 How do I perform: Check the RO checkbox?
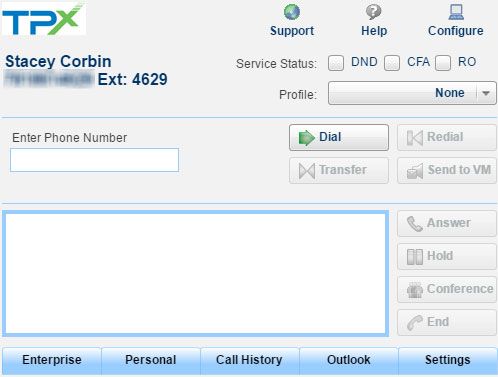(443, 63)
